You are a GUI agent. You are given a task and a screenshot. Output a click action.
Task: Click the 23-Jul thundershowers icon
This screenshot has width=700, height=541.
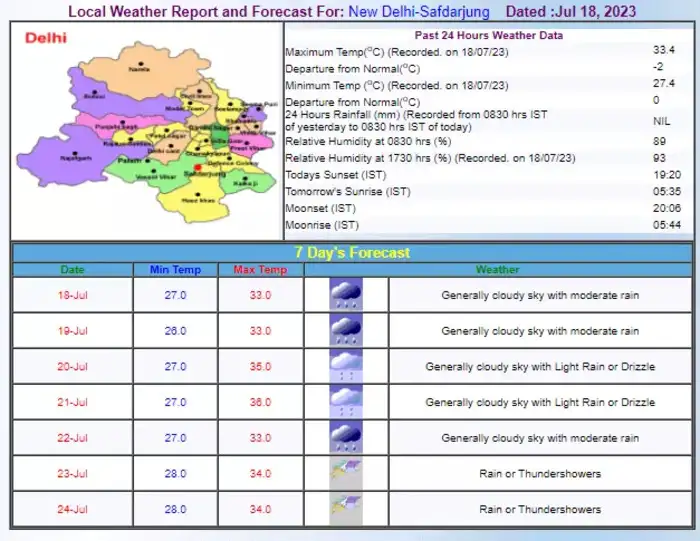346,473
